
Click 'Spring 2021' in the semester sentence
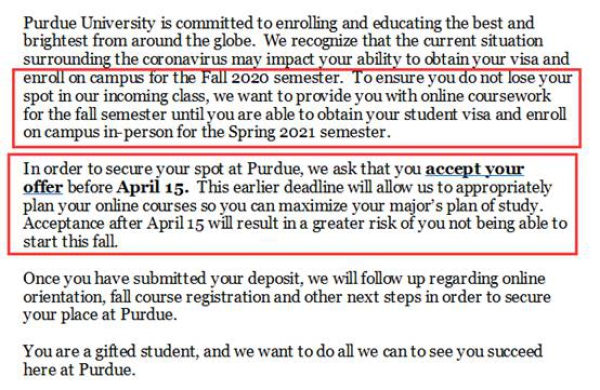(272, 133)
